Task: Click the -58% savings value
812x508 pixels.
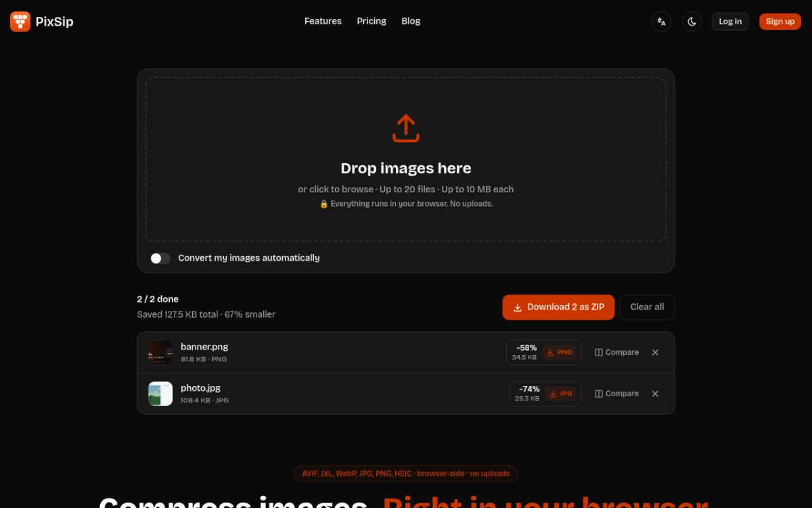Action: coord(526,348)
